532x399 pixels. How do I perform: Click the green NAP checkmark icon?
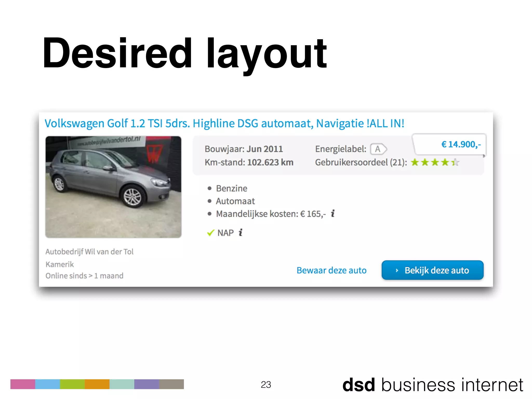click(x=211, y=233)
